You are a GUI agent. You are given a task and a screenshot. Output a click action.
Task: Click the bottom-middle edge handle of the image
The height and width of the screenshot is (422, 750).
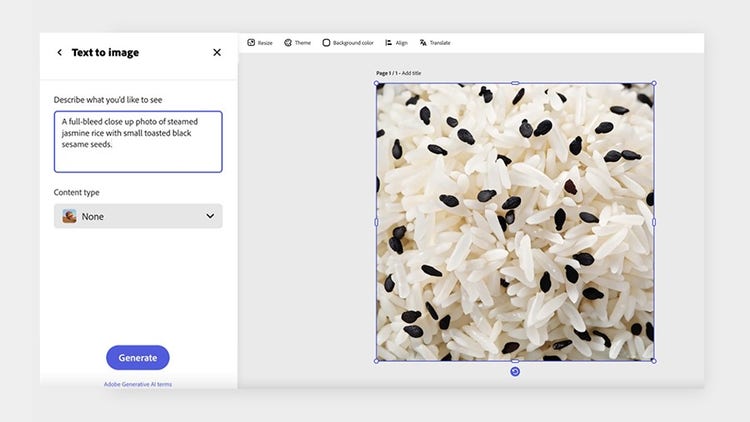(x=515, y=361)
